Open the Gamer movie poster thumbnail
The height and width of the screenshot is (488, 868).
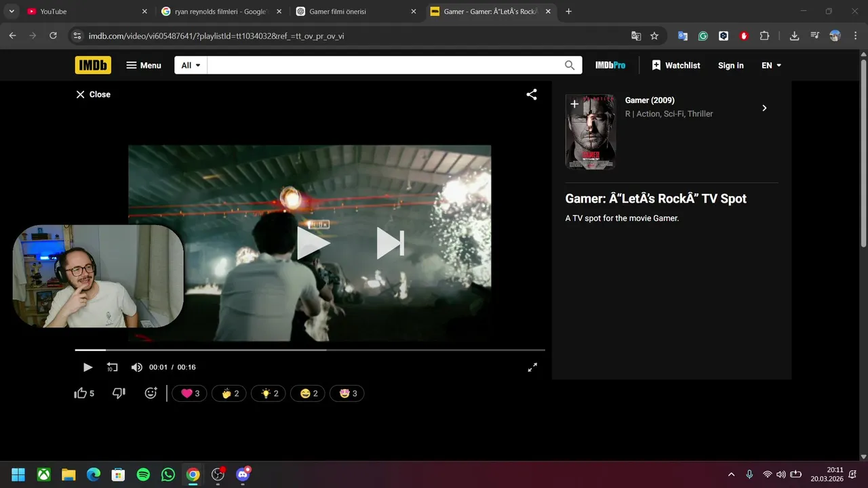point(591,131)
